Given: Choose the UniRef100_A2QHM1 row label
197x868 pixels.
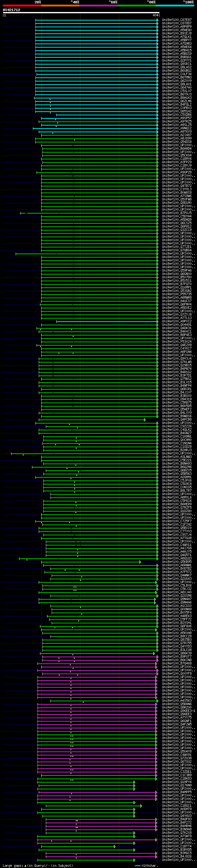Looking at the screenshot, I should click(177, 477).
